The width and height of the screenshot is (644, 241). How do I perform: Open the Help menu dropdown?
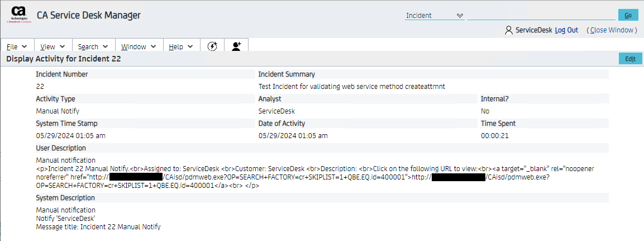point(181,47)
